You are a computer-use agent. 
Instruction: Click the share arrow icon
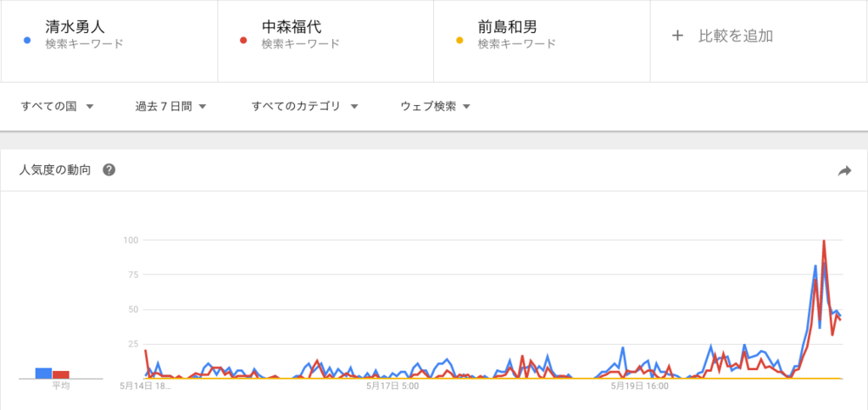(844, 170)
